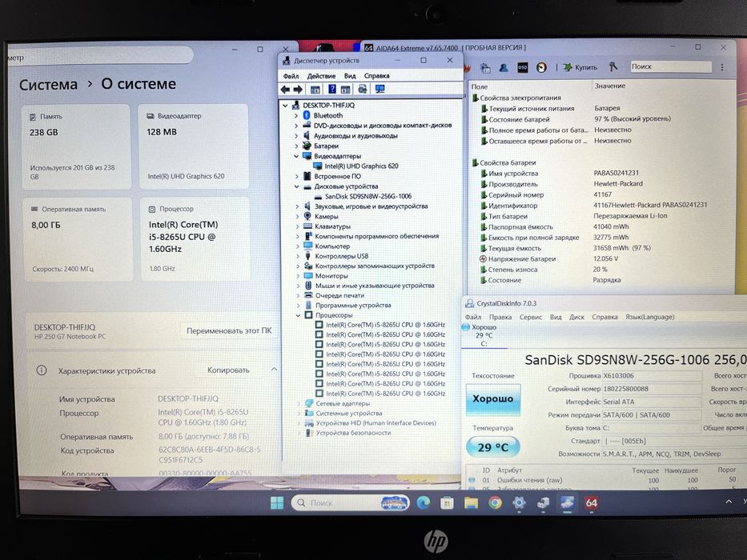Open Справка menu in Device Manager
Screen dimensions: 747x560
point(376,76)
